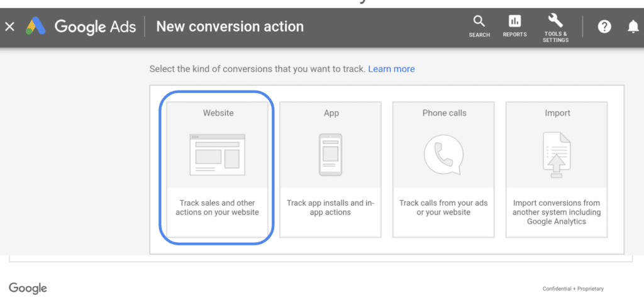The image size is (644, 300).
Task: Follow the Learn more link
Action: [391, 69]
